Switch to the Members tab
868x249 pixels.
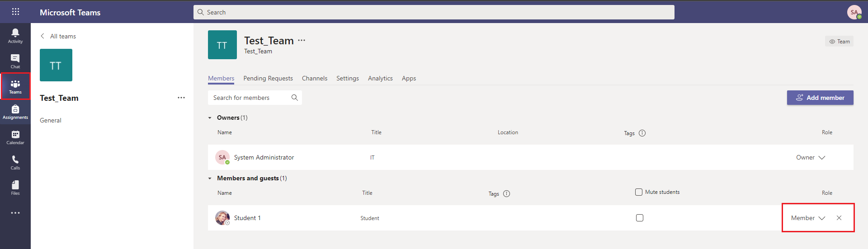(221, 78)
